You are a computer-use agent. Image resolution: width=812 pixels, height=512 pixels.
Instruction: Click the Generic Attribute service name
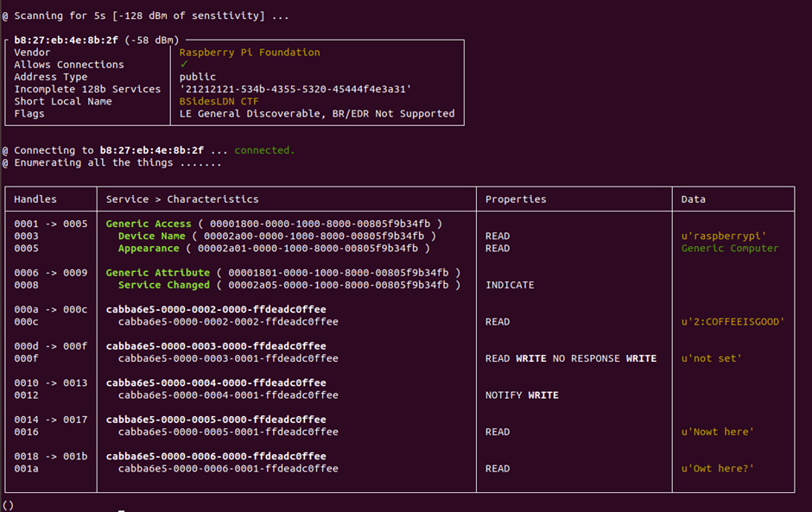158,273
